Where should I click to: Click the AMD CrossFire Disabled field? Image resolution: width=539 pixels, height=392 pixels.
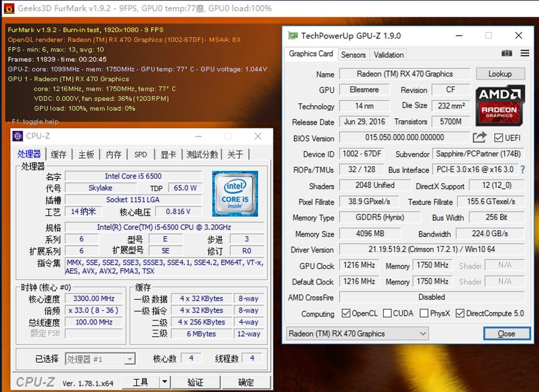432,297
